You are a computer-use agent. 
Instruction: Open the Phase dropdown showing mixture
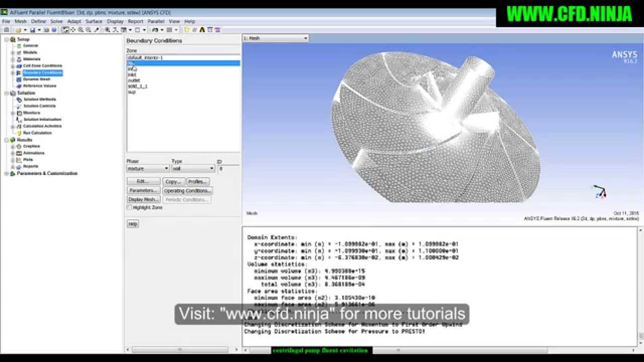click(x=147, y=169)
